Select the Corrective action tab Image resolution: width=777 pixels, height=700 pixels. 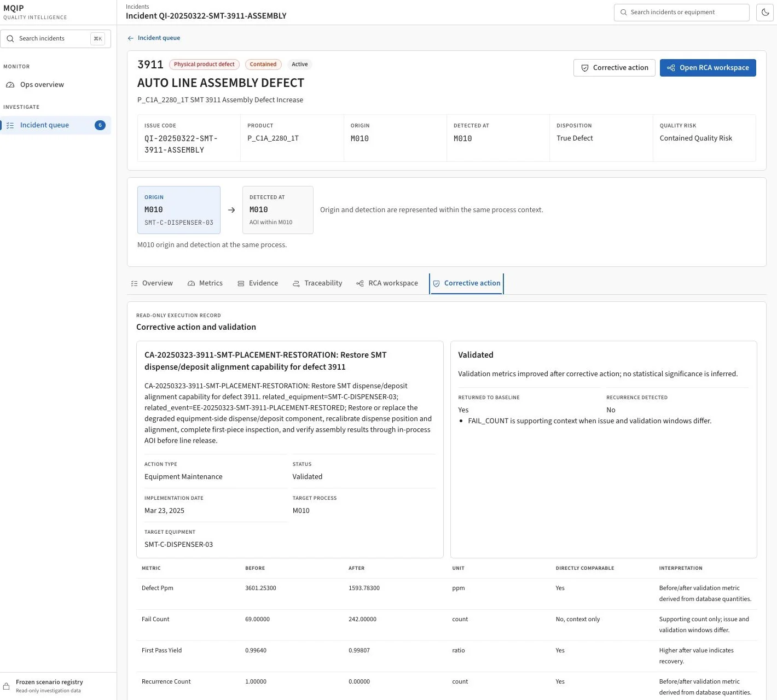pos(467,283)
